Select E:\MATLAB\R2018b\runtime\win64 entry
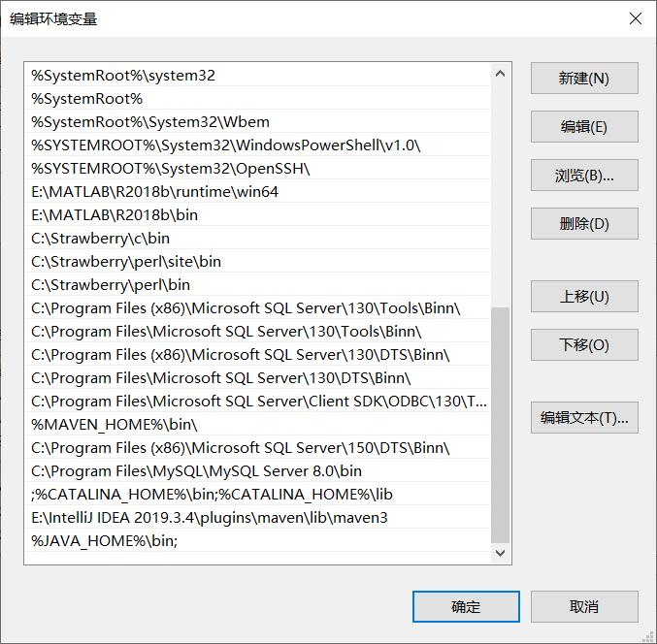 click(x=257, y=192)
